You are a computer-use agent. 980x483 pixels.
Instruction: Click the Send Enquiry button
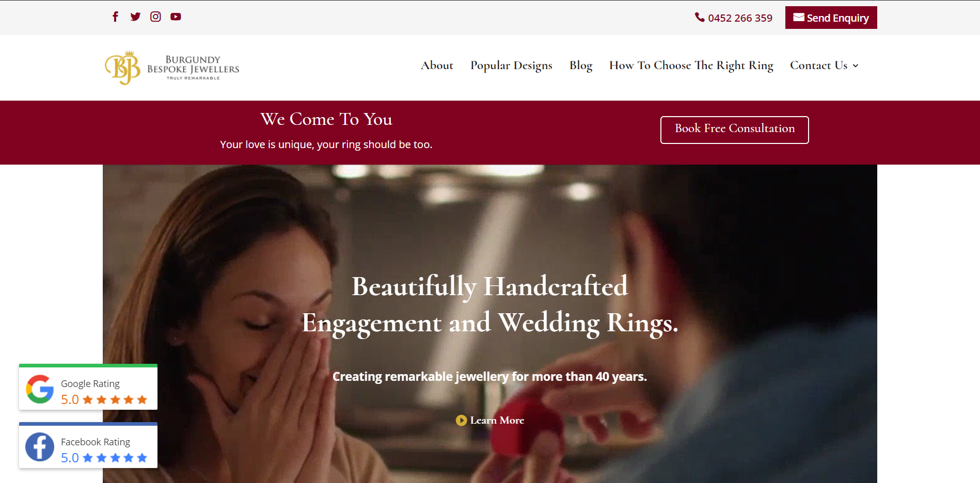pos(831,18)
